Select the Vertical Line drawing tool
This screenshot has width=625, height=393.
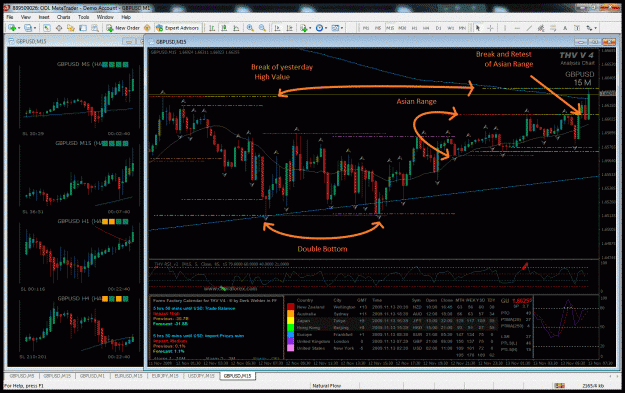505,28
